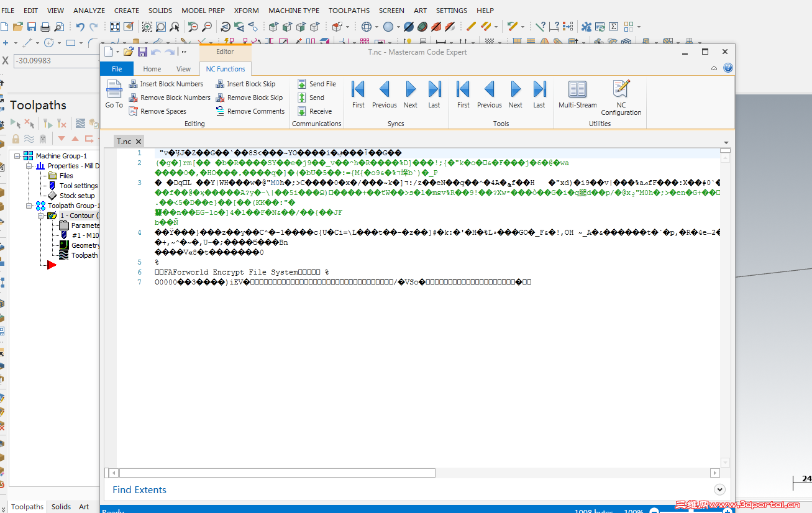
Task: Click line 6 FAForworld Encrypt File System text
Action: (242, 272)
